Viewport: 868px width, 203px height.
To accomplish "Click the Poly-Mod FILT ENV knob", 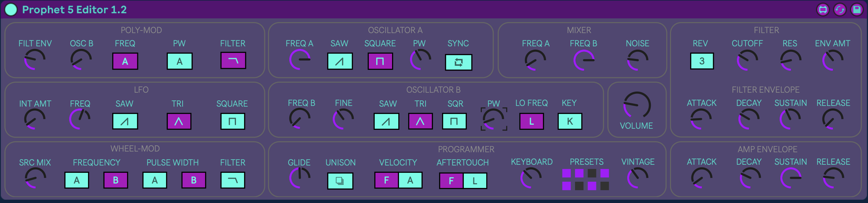I will coord(35,60).
